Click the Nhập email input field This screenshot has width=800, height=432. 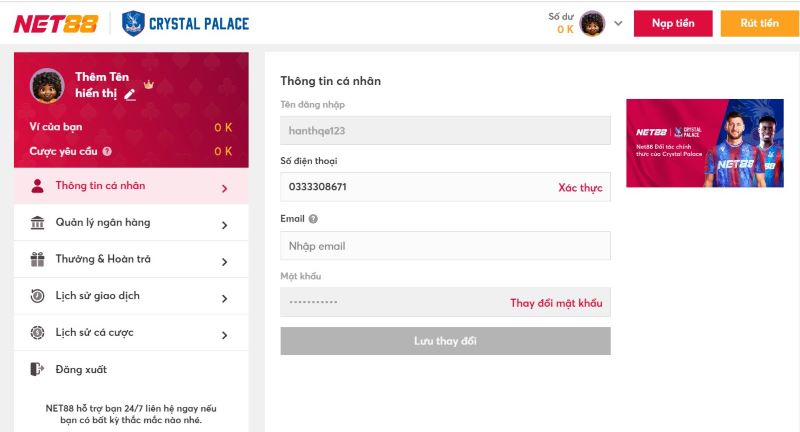point(445,246)
